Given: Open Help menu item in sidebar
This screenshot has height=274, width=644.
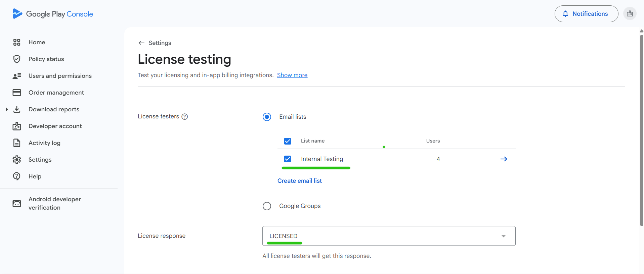Looking at the screenshot, I should [x=35, y=176].
